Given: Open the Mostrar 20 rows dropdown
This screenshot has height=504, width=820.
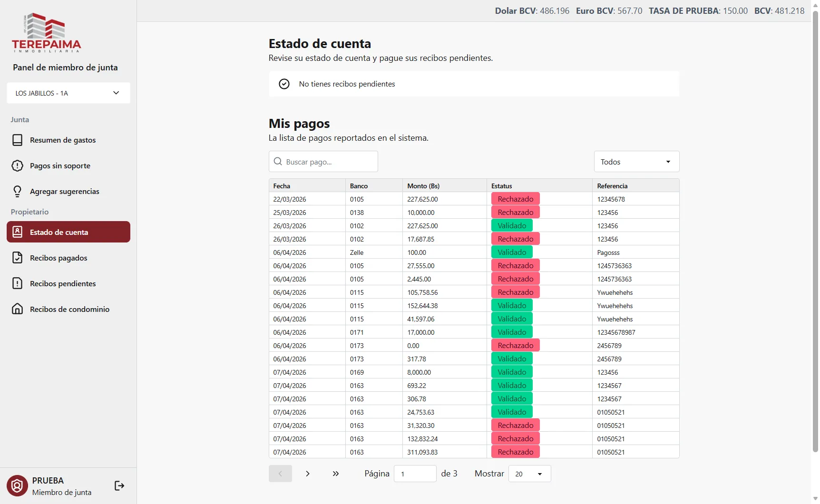Looking at the screenshot, I should pyautogui.click(x=529, y=474).
